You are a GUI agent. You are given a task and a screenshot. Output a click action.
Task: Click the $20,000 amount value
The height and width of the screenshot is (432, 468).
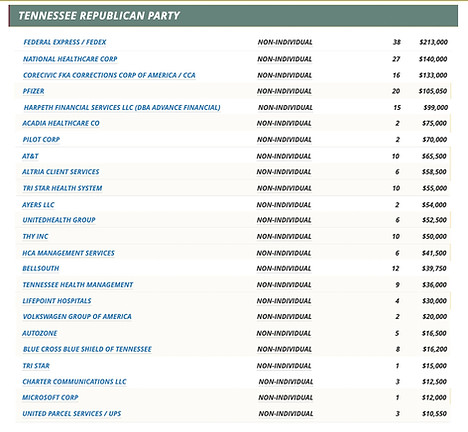434,317
